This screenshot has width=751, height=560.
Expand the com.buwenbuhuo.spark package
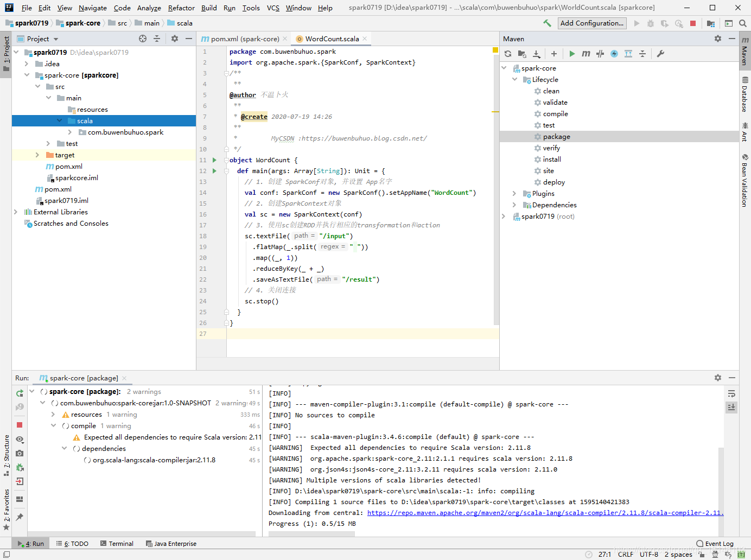[x=70, y=132]
